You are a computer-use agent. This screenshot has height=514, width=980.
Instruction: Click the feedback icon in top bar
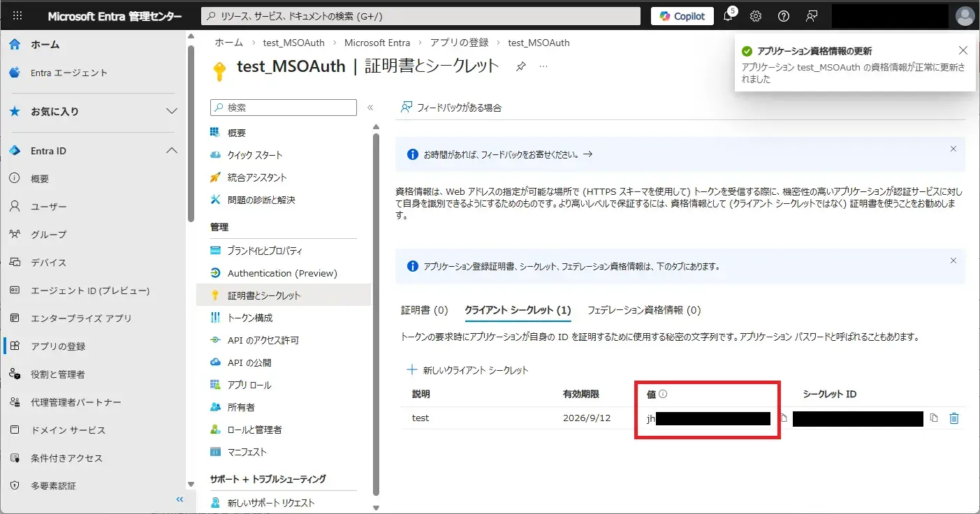(811, 16)
